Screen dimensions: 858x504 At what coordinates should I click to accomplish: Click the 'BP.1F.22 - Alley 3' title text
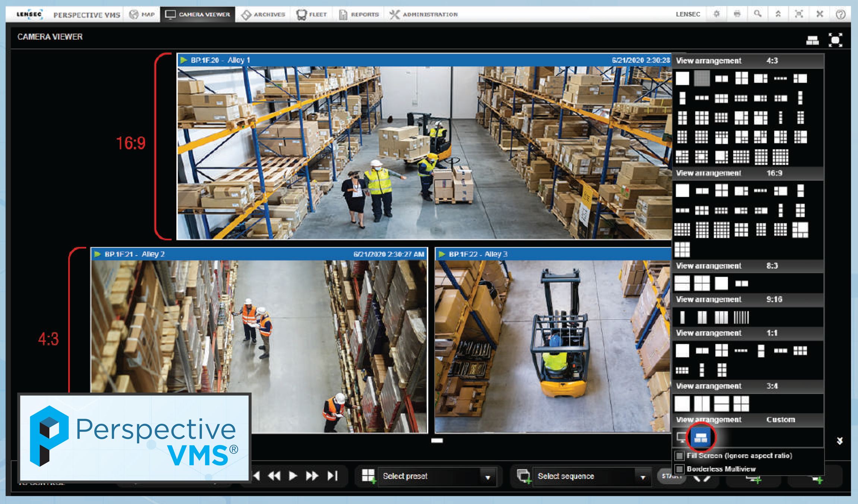pyautogui.click(x=478, y=254)
